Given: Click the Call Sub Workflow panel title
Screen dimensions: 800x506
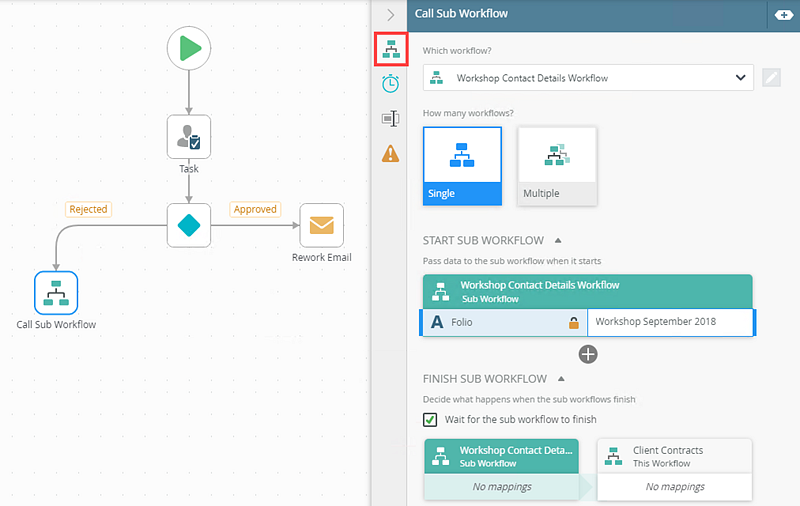Looking at the screenshot, I should [461, 14].
